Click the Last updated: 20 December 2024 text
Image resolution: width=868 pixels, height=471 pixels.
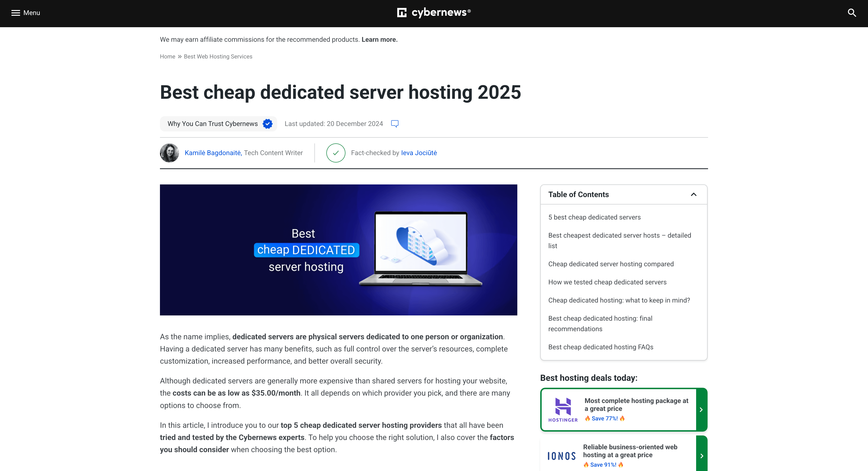[333, 124]
